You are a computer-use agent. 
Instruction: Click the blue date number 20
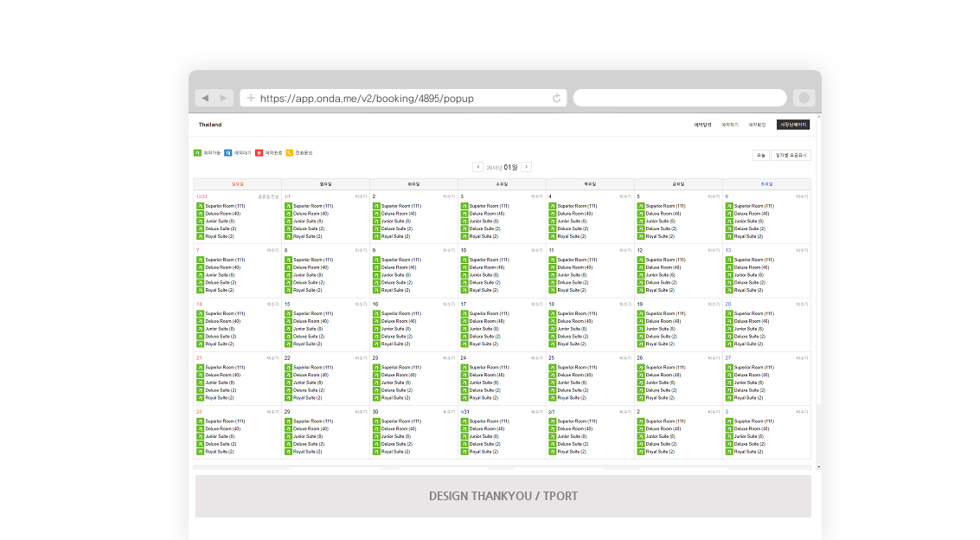tap(728, 305)
